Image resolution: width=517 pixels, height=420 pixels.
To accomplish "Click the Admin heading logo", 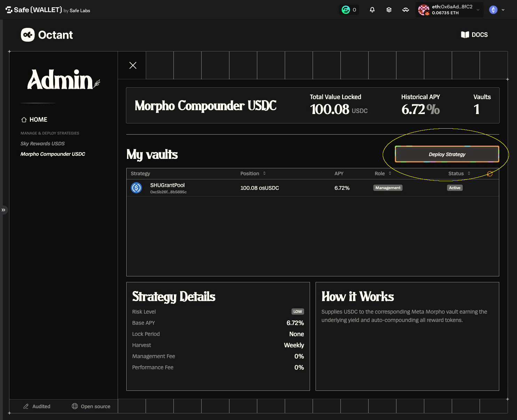I will [x=63, y=80].
